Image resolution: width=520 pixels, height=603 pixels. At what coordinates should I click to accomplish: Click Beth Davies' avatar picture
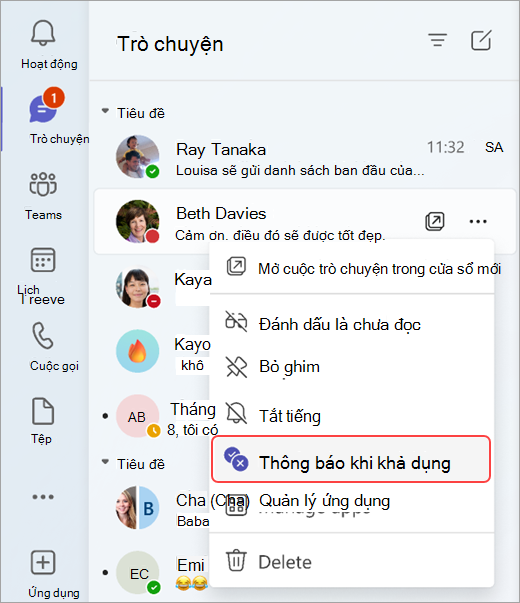click(x=138, y=222)
